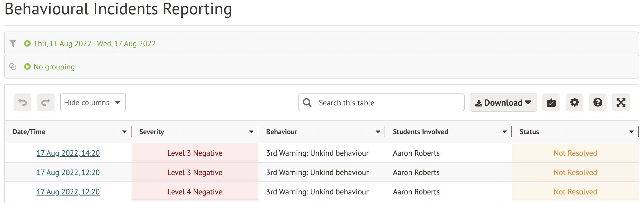
Task: Click the Thu, 11 Aug 2022 date range
Action: tap(94, 44)
